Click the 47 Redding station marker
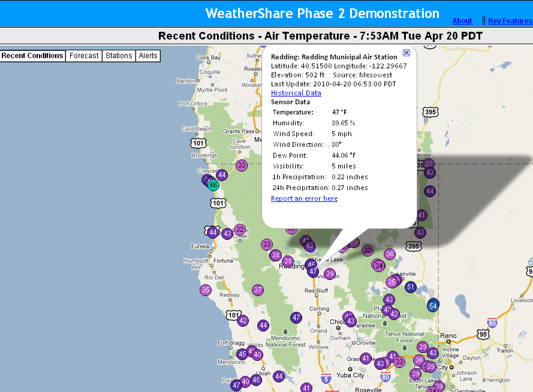 pos(313,272)
